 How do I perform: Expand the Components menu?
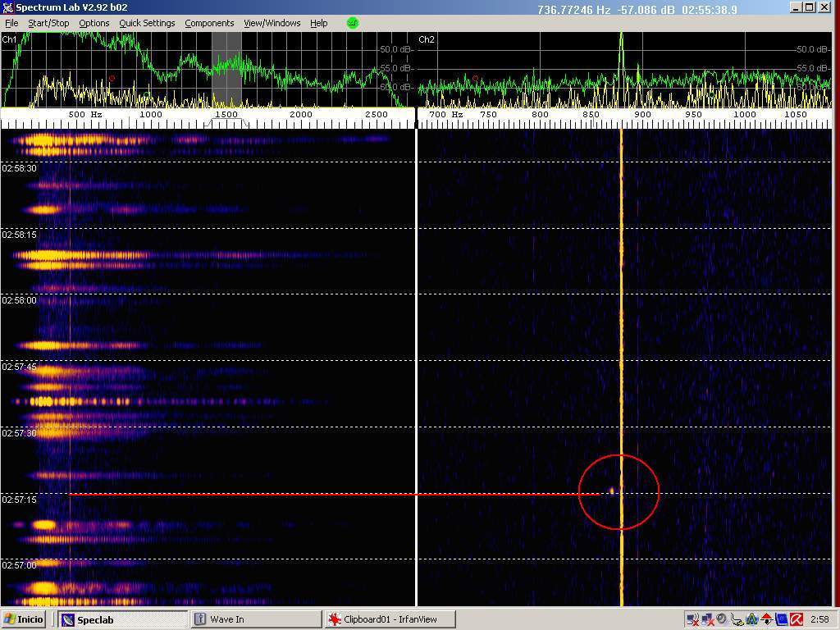point(209,23)
